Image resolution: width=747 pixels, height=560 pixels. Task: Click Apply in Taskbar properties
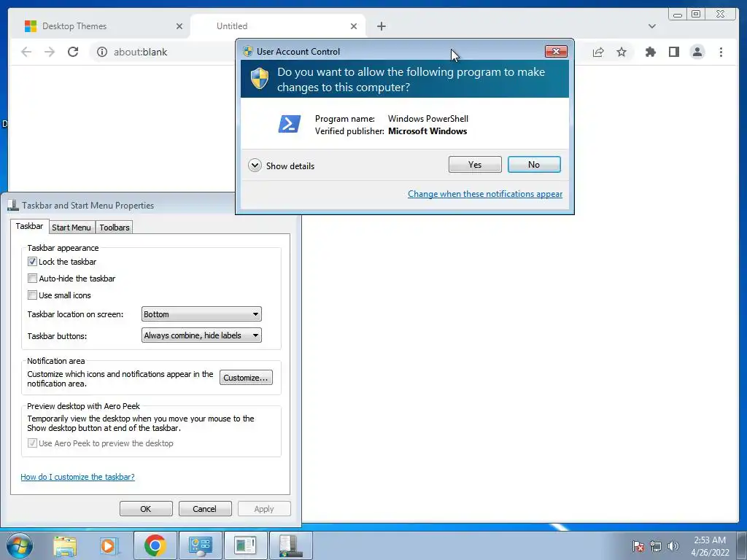coord(264,508)
